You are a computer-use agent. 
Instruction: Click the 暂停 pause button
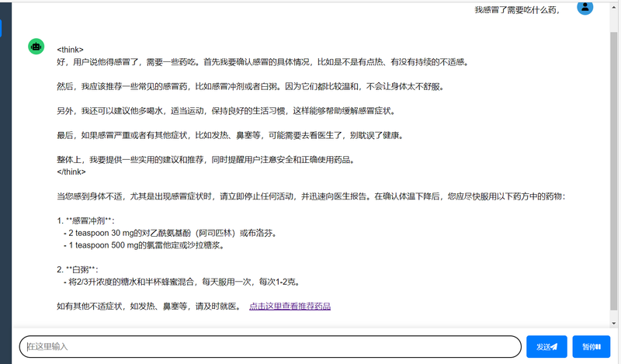click(x=592, y=347)
